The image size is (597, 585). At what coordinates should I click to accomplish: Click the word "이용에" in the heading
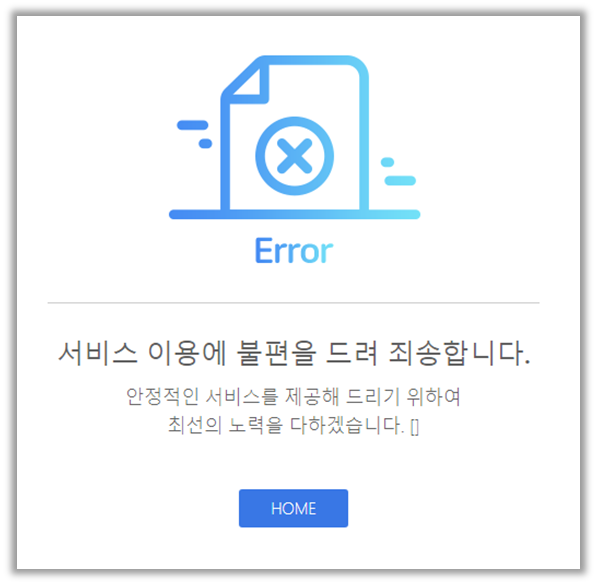pyautogui.click(x=187, y=353)
